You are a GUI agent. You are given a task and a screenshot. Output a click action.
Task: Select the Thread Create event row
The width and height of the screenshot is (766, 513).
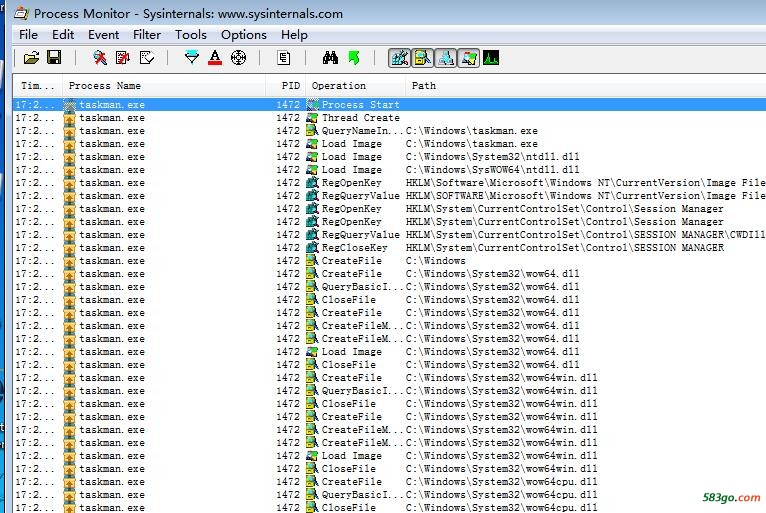pos(389,118)
